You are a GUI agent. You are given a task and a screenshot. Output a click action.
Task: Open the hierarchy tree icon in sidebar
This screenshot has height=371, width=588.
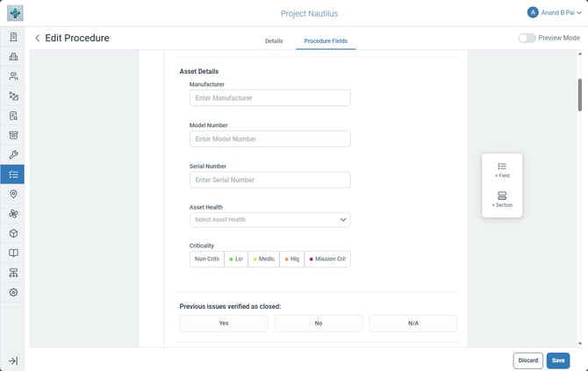[13, 273]
